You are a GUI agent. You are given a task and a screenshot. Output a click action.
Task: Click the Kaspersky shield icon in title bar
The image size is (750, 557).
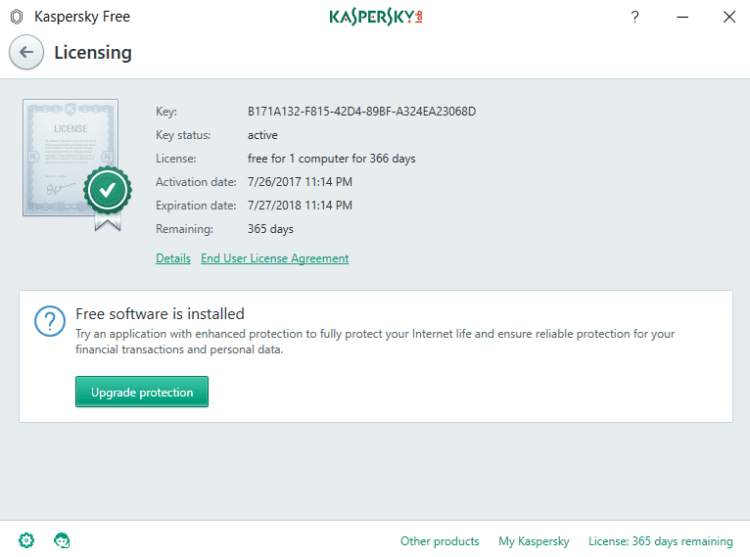(x=17, y=17)
